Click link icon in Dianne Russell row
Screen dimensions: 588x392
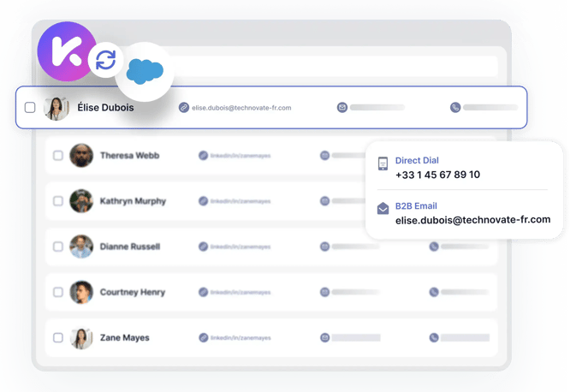point(203,246)
